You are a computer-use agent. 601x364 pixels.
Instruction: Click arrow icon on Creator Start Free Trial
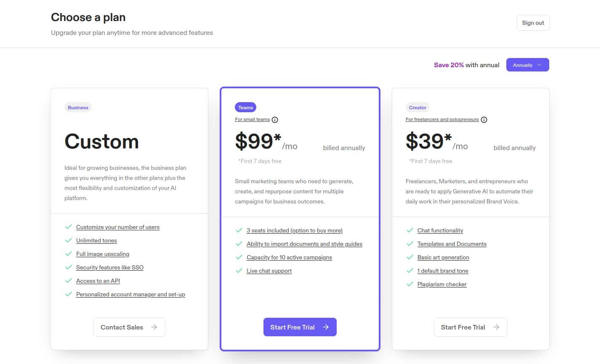pos(496,327)
